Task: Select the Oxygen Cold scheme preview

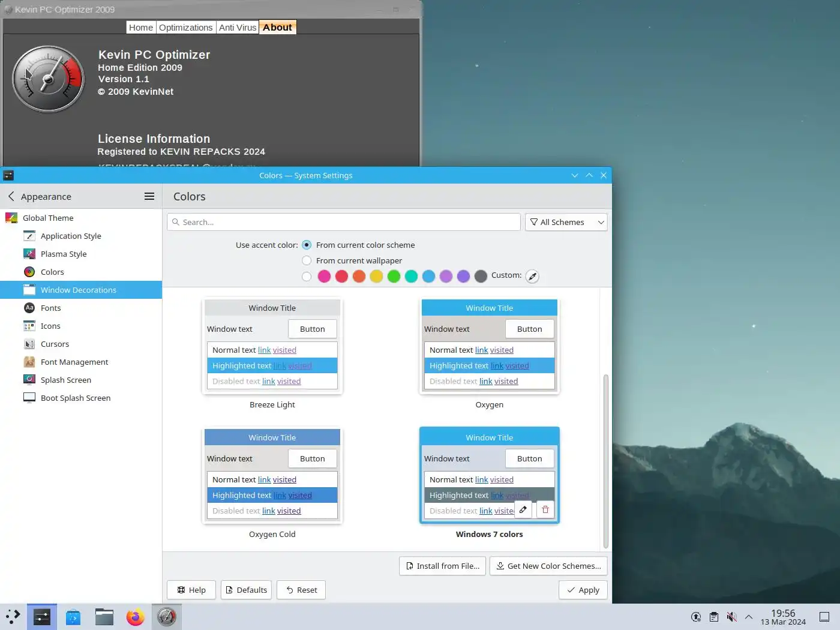Action: [272, 476]
